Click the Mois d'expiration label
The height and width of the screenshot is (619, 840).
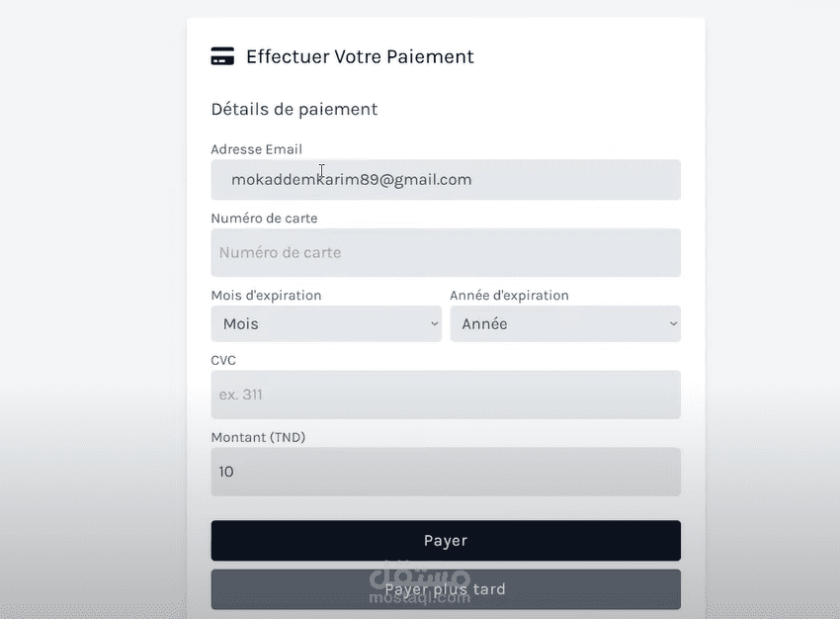point(266,295)
